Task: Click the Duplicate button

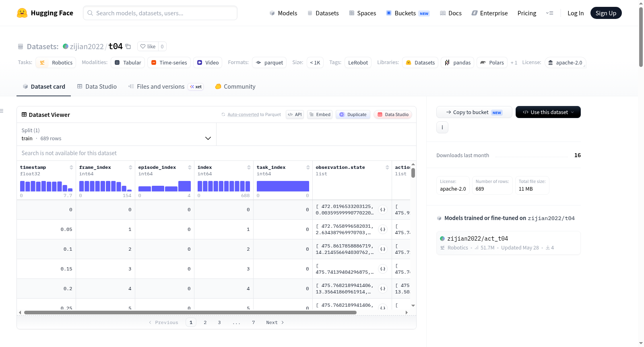Action: pyautogui.click(x=353, y=114)
